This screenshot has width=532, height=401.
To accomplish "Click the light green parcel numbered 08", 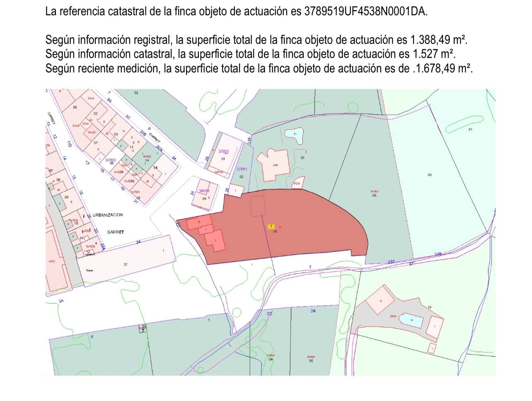I will tap(429, 175).
